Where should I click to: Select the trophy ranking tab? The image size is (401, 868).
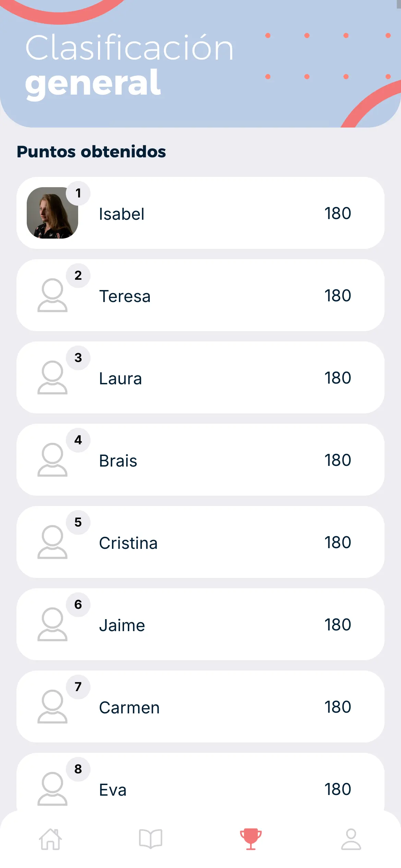point(251,839)
